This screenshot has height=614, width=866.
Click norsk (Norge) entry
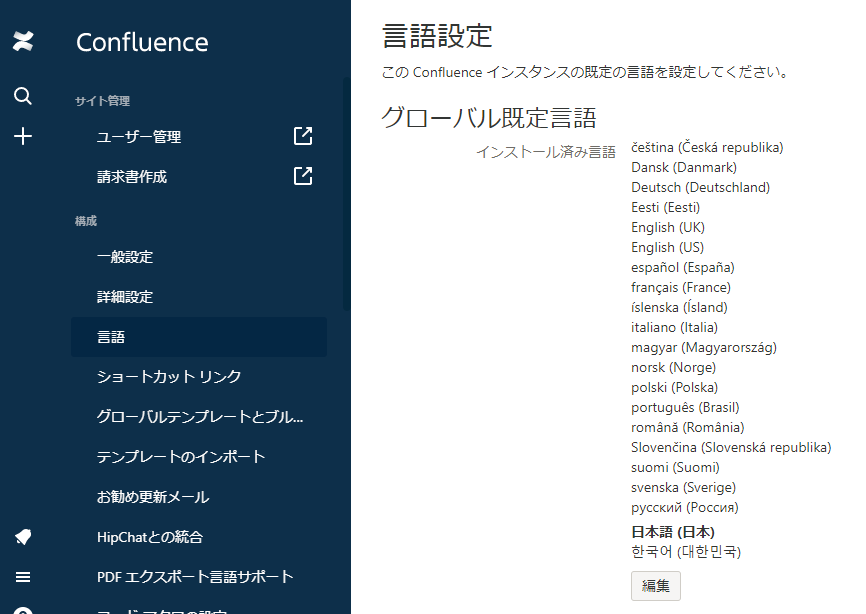[x=674, y=368]
